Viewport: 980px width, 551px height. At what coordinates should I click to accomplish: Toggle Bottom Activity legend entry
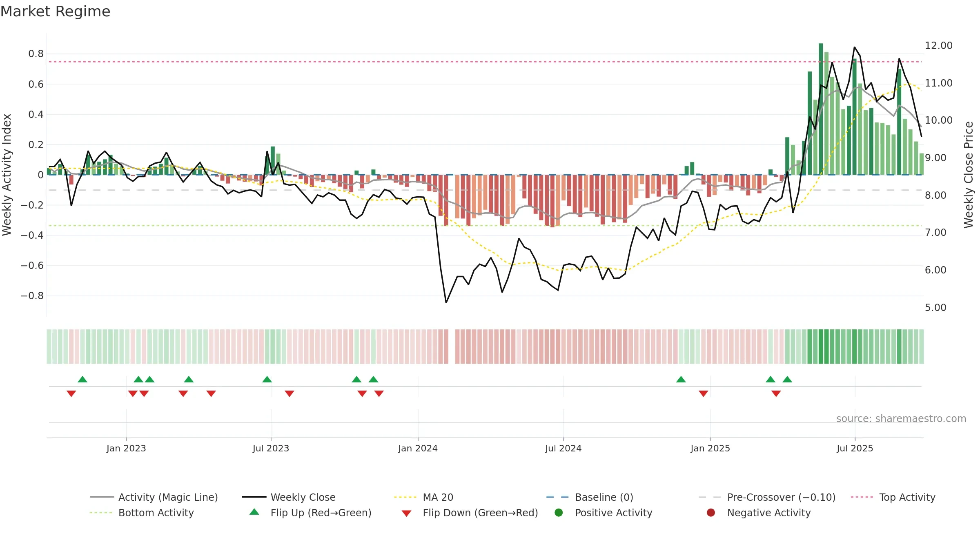click(142, 513)
